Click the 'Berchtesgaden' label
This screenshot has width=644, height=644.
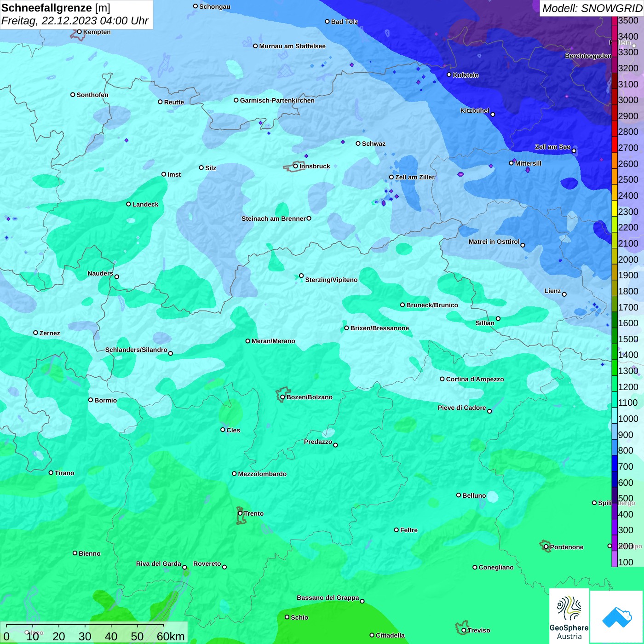[588, 56]
